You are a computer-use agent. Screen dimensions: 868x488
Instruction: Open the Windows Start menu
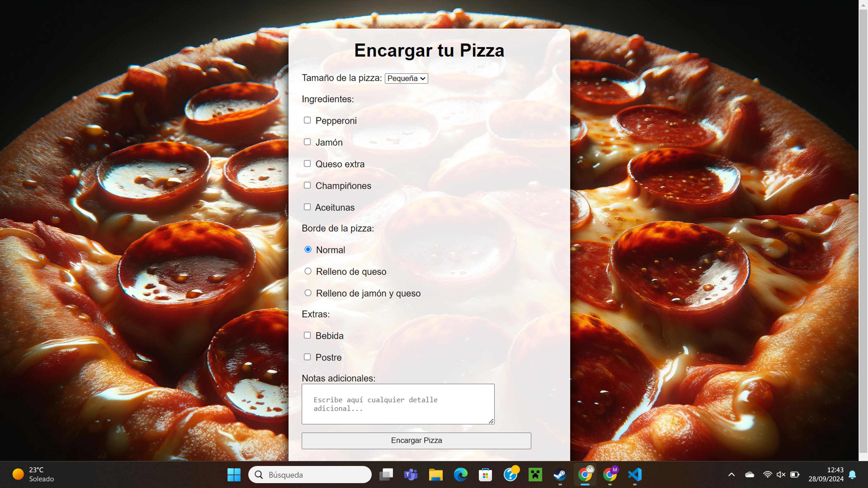(234, 474)
